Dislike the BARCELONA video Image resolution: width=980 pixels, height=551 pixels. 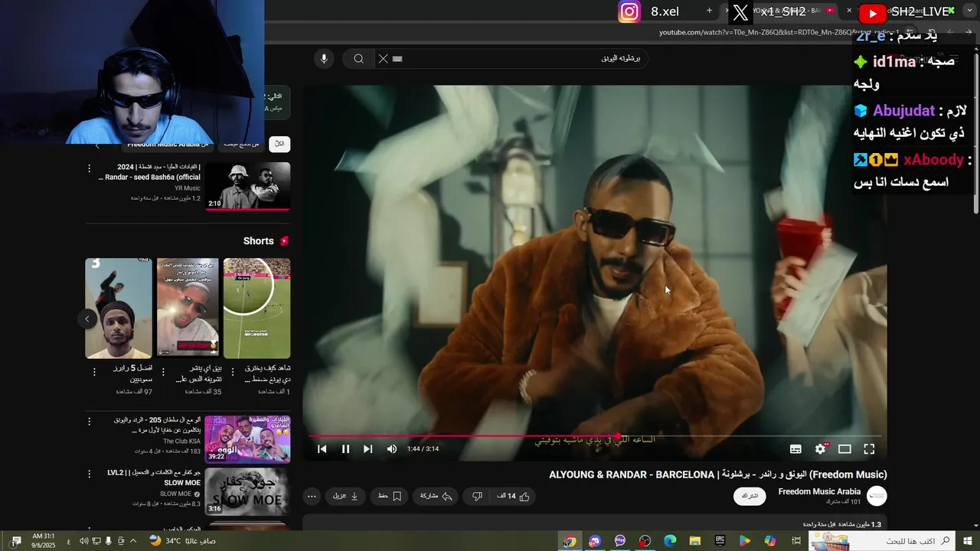(477, 496)
